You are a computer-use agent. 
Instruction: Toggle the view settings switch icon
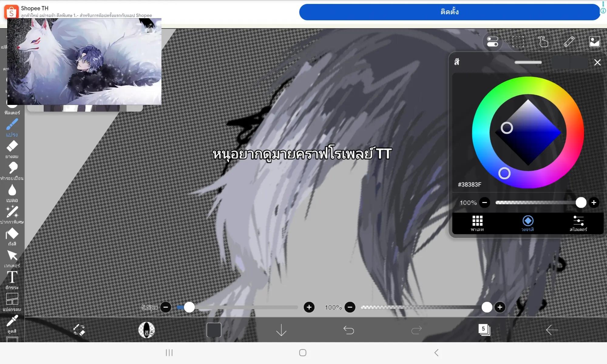(x=493, y=42)
